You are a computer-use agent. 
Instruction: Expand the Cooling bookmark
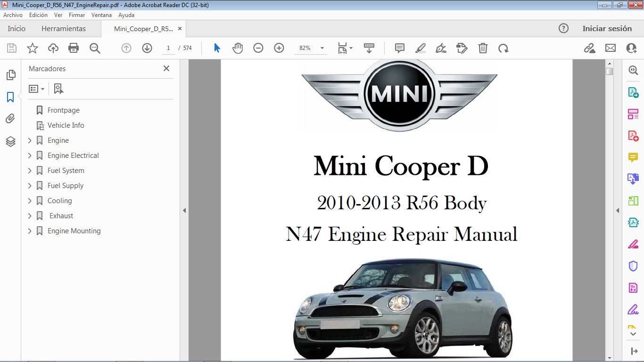30,200
